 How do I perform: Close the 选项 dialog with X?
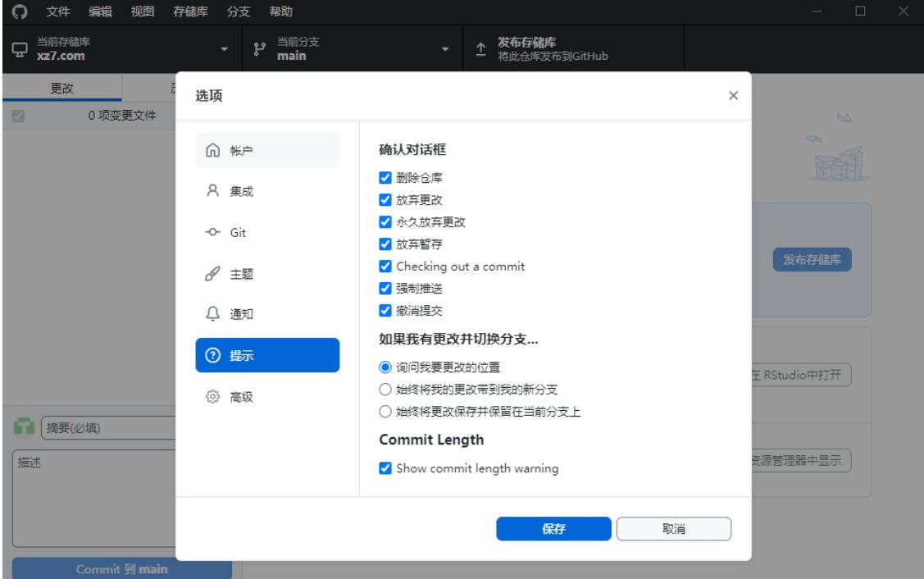(x=733, y=96)
